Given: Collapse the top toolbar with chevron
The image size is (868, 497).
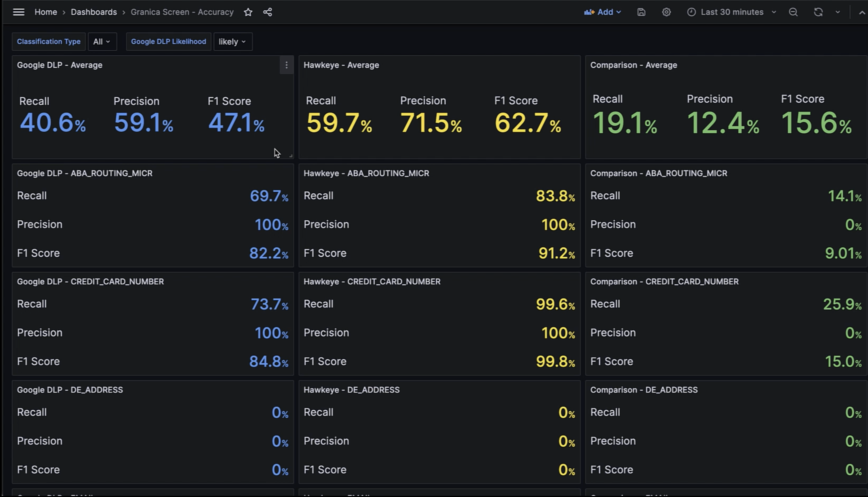Looking at the screenshot, I should point(862,12).
